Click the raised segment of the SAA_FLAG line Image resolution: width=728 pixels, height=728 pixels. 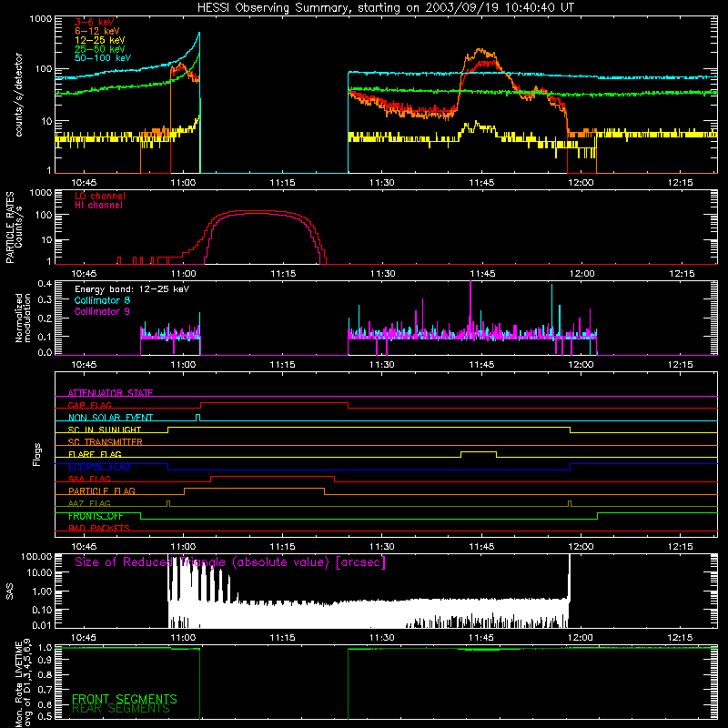(272, 477)
